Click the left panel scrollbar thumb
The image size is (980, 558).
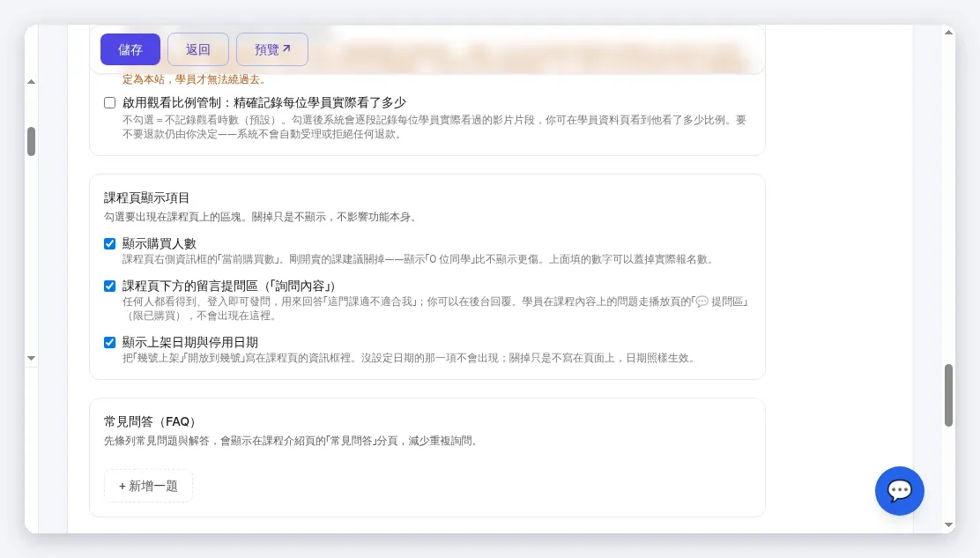pos(31,141)
